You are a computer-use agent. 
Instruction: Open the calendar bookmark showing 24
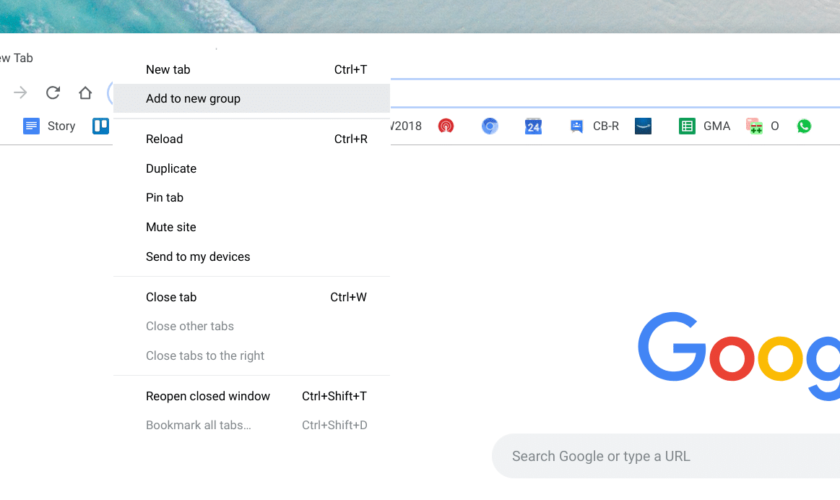tap(533, 126)
